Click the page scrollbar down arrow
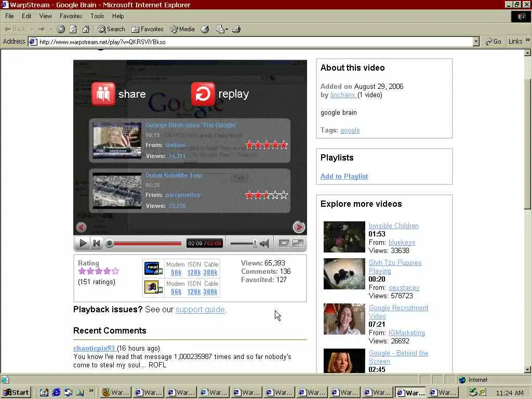Image resolution: width=532 pixels, height=399 pixels. [x=528, y=369]
